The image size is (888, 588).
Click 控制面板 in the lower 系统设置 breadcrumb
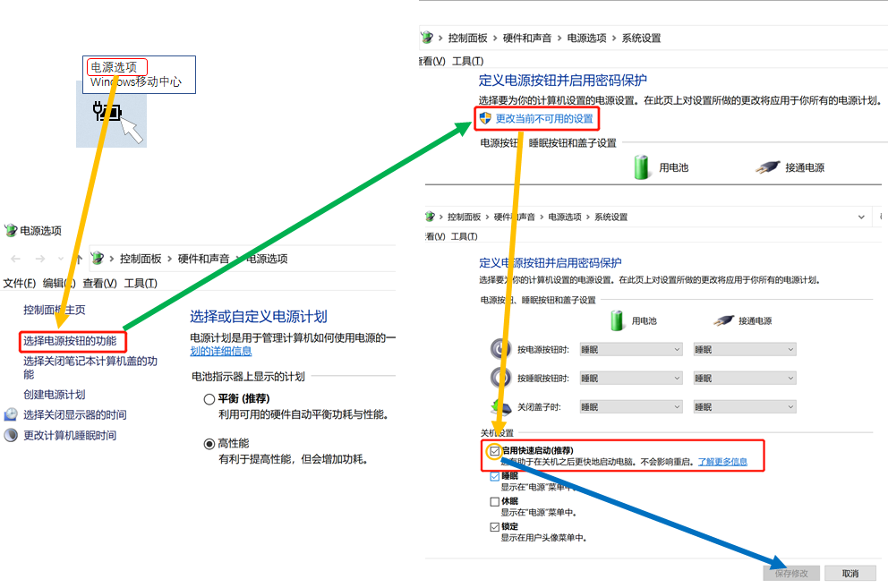pos(464,217)
